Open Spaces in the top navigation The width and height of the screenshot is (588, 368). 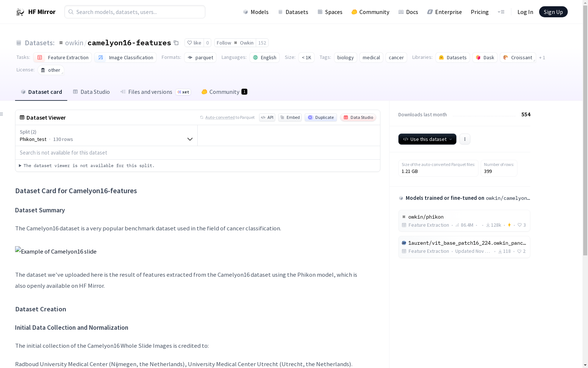(330, 12)
